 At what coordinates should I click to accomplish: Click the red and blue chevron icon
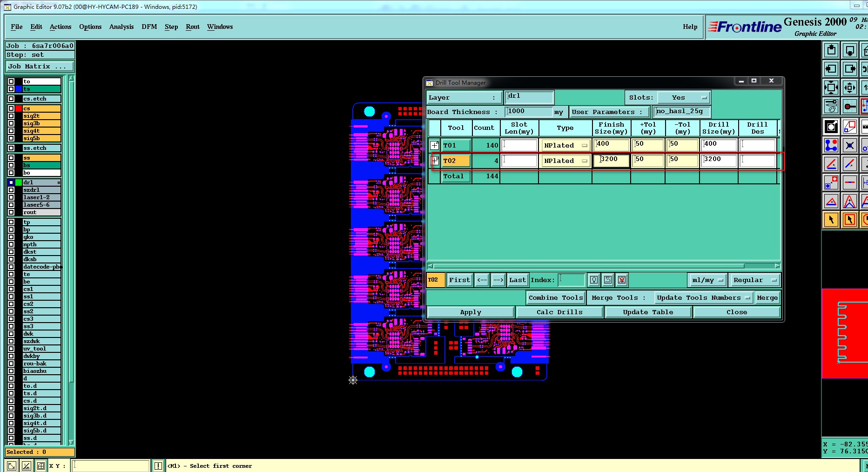click(x=850, y=201)
